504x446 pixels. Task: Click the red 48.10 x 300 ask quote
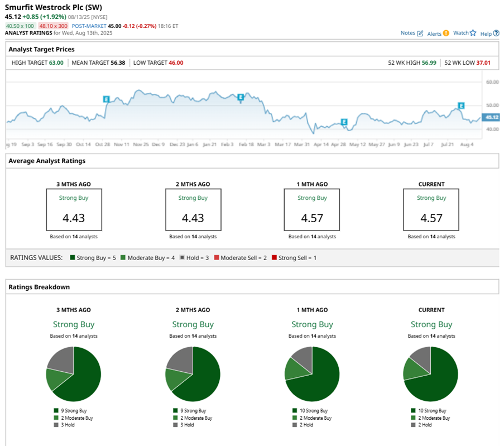point(54,26)
